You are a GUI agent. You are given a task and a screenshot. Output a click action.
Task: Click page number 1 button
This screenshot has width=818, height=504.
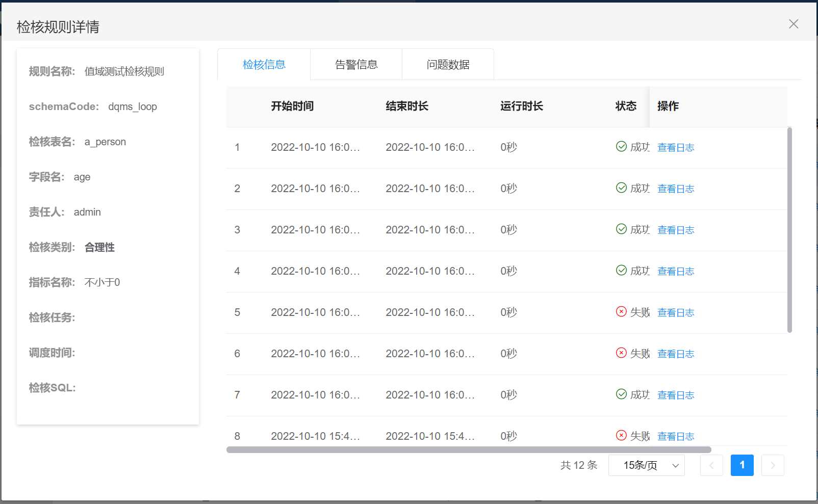pyautogui.click(x=742, y=465)
